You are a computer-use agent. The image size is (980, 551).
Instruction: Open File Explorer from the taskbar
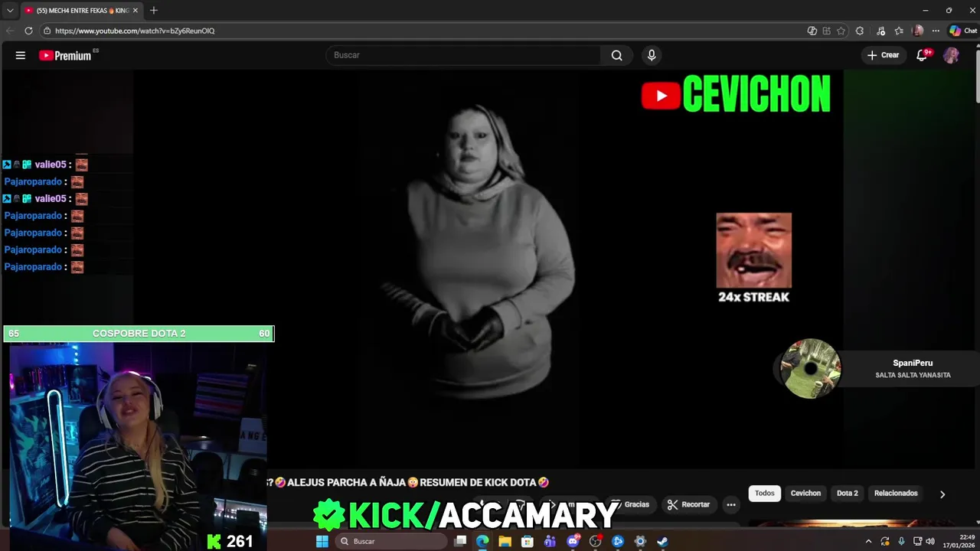coord(505,541)
